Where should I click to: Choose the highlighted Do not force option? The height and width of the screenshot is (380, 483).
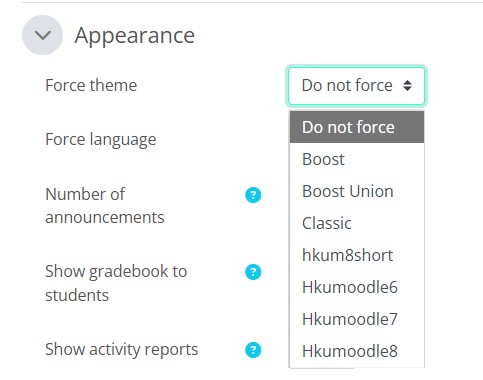coord(357,127)
